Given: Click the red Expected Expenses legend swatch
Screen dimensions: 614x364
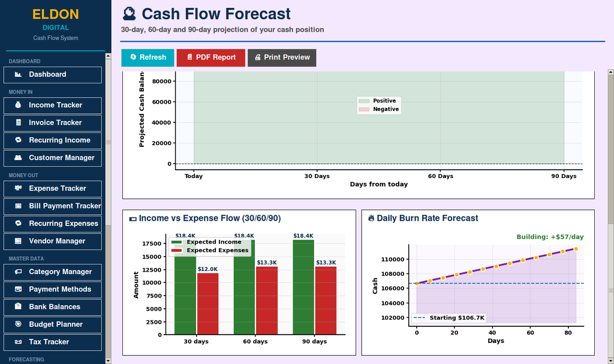Looking at the screenshot, I should [x=177, y=251].
